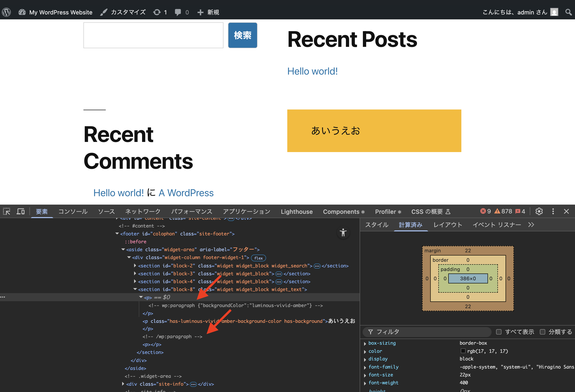
Task: Enable the すべて表示 checkbox
Action: pyautogui.click(x=499, y=332)
